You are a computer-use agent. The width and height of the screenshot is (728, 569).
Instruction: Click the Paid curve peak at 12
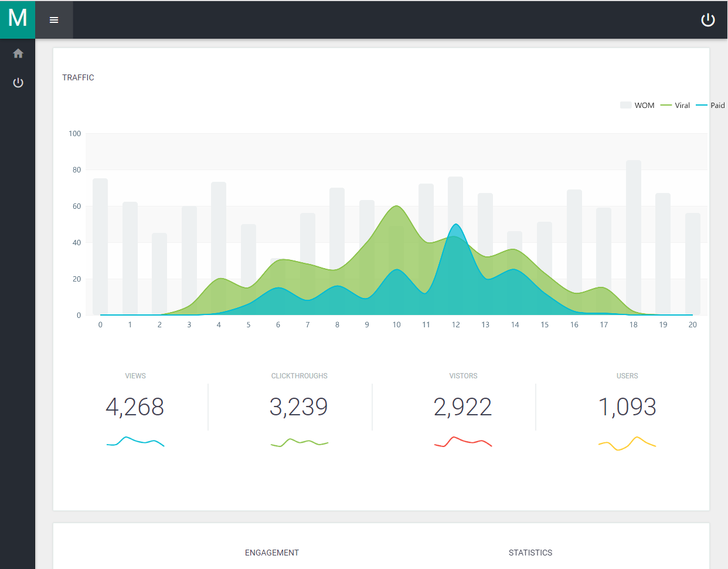(455, 225)
